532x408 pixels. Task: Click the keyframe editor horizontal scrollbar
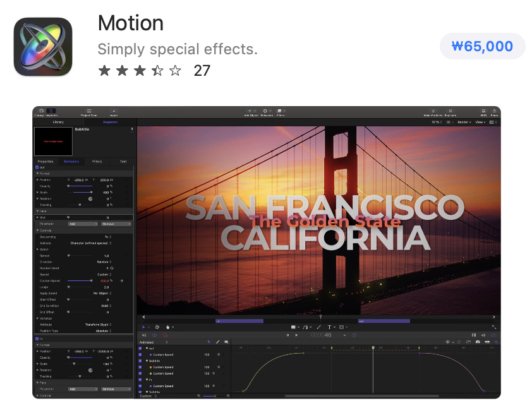pyautogui.click(x=362, y=396)
